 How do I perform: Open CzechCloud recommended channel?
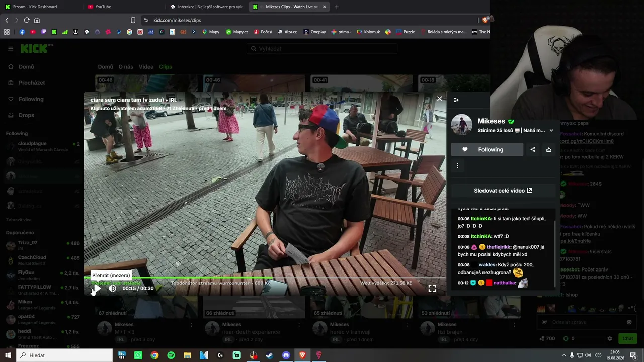(42, 260)
